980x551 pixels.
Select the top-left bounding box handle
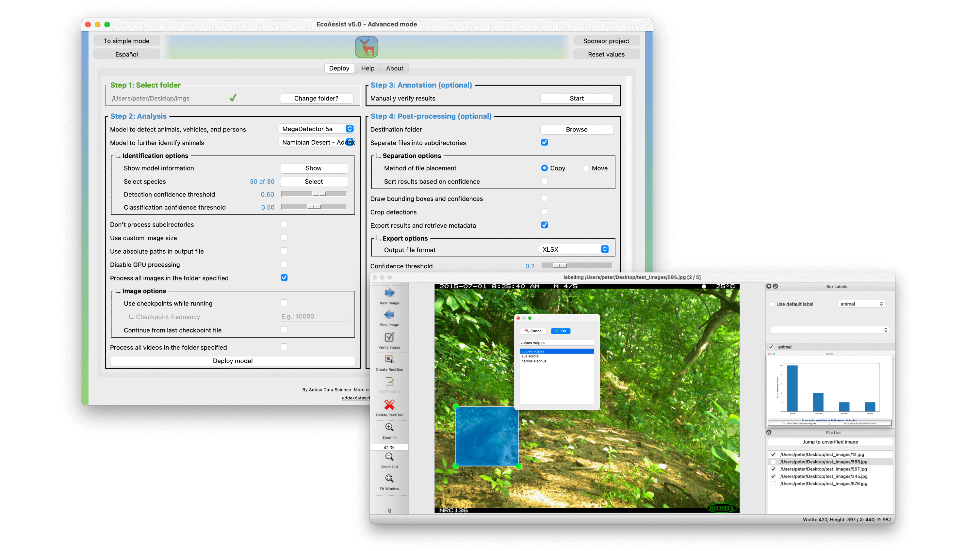tap(456, 407)
